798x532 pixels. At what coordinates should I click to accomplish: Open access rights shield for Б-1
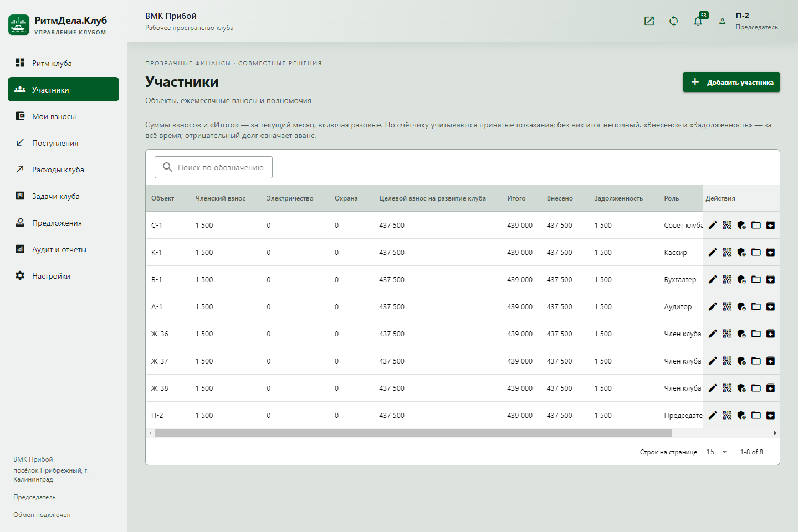[x=741, y=279]
